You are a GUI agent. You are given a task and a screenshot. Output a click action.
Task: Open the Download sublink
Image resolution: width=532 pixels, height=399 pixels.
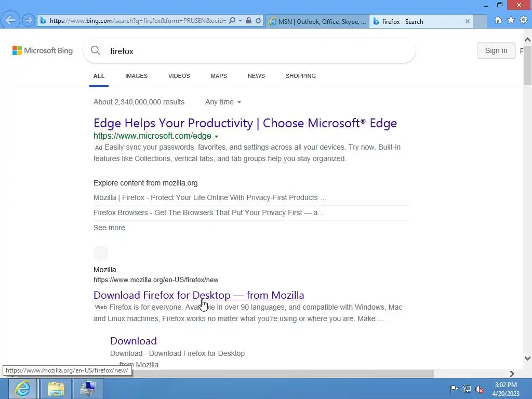[x=134, y=341]
